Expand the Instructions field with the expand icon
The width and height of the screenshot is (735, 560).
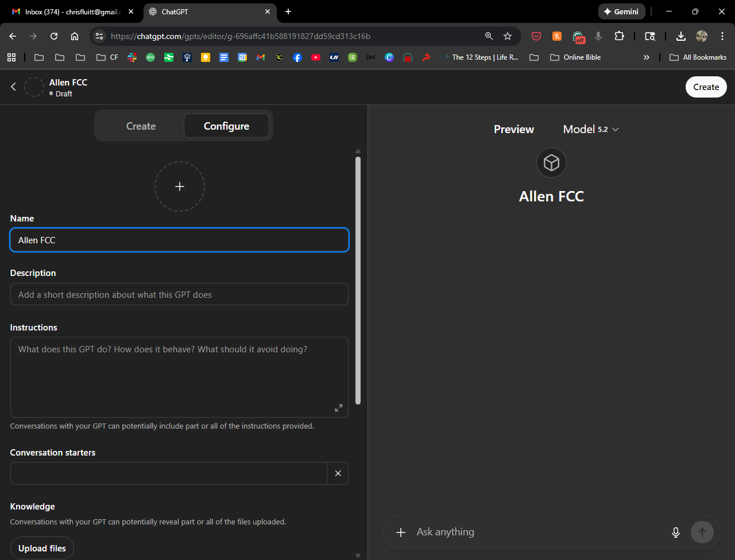click(338, 408)
